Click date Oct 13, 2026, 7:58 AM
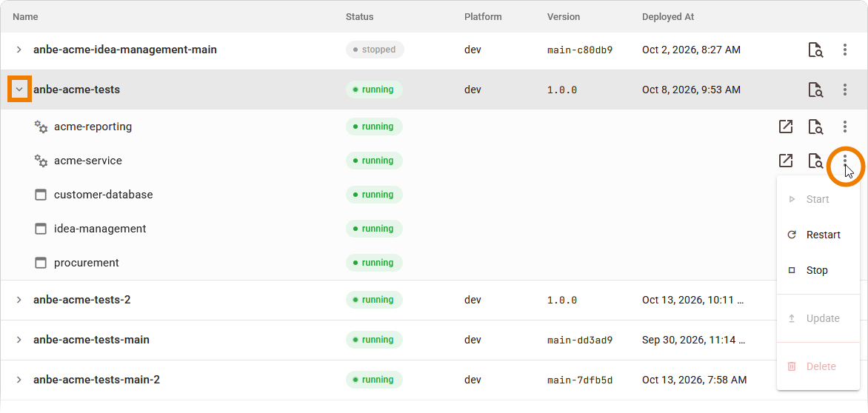 click(x=694, y=380)
